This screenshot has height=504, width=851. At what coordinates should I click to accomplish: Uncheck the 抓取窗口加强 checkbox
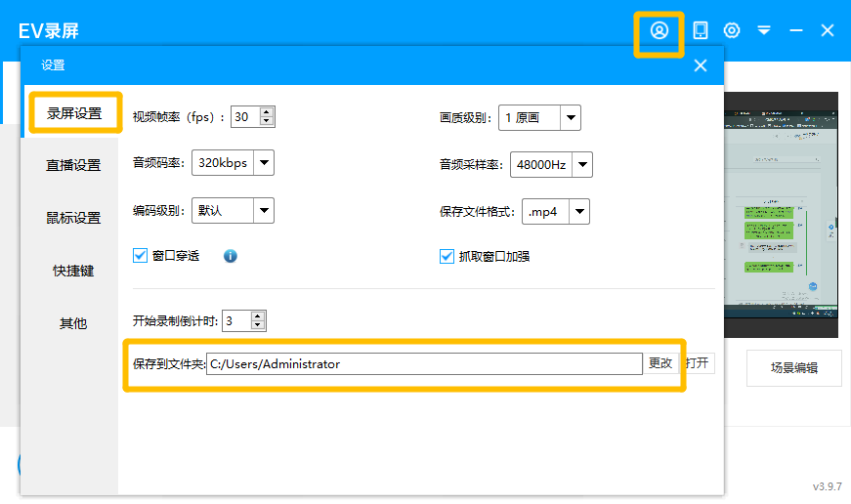447,256
